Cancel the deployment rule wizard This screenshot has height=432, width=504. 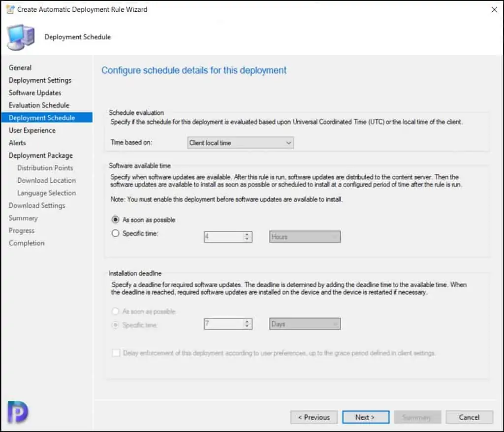pyautogui.click(x=469, y=417)
